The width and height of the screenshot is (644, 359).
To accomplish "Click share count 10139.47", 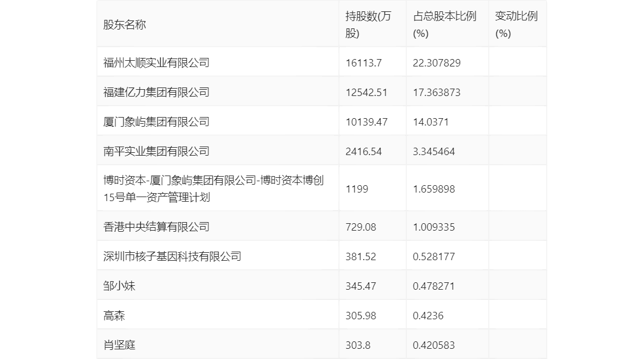I will [x=366, y=122].
